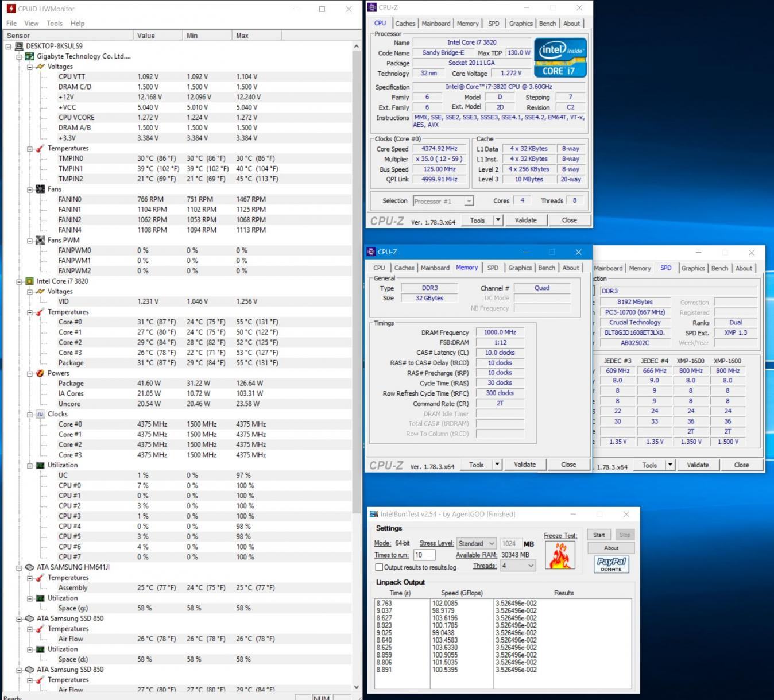Viewport: 774px width, 700px height.
Task: Click the Intel Core i7 3820 chip icon
Action: [30, 281]
